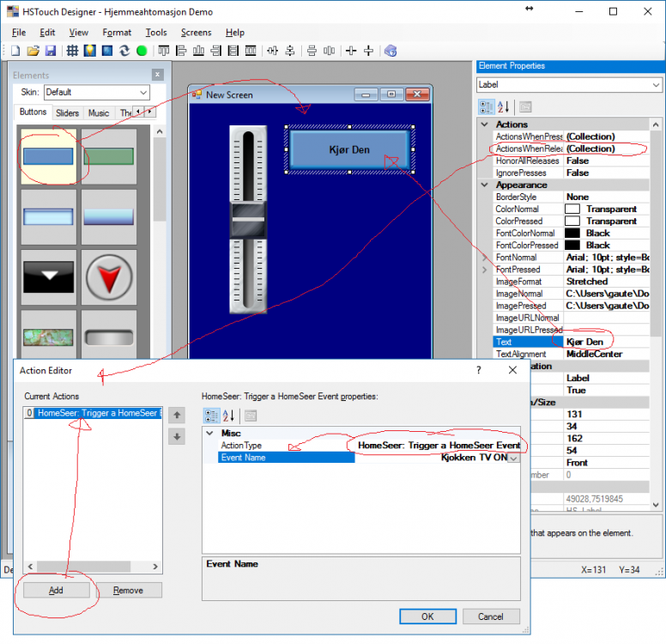Click the green circle toolbar icon
The height and width of the screenshot is (644, 666).
click(x=142, y=51)
